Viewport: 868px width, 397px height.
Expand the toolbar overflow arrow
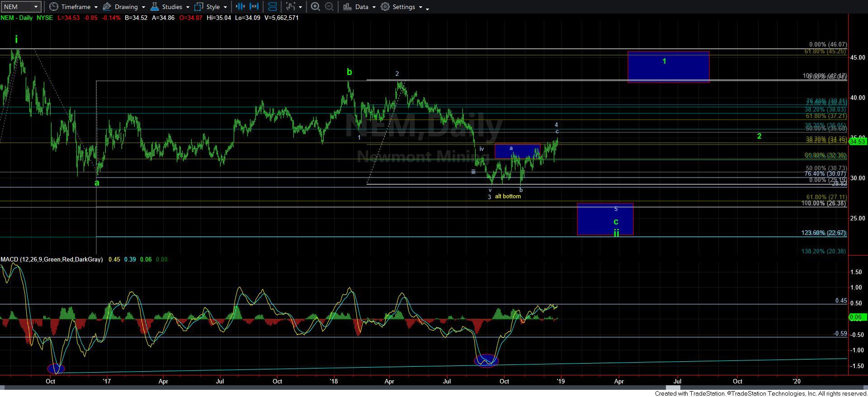coord(428,8)
